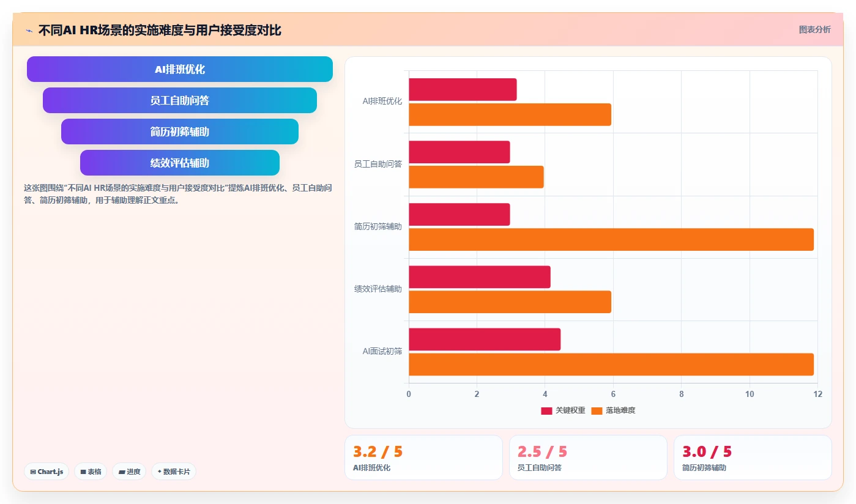The width and height of the screenshot is (856, 504).
Task: Select the AI排班优化 funnel bar
Action: tap(180, 69)
